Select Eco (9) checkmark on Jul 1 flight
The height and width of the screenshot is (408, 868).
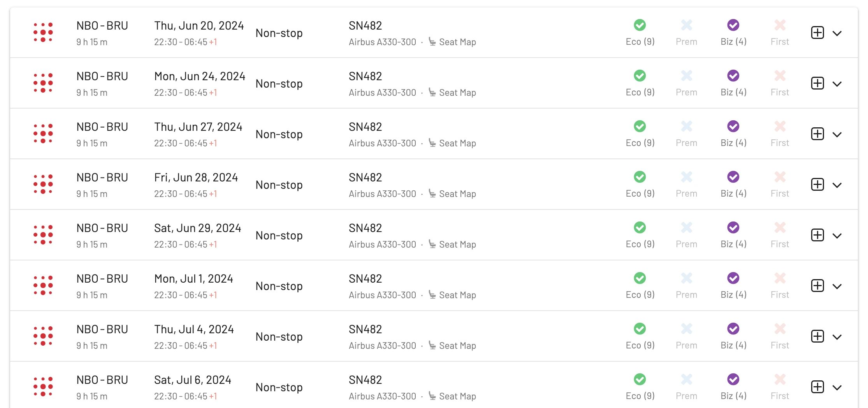[640, 278]
